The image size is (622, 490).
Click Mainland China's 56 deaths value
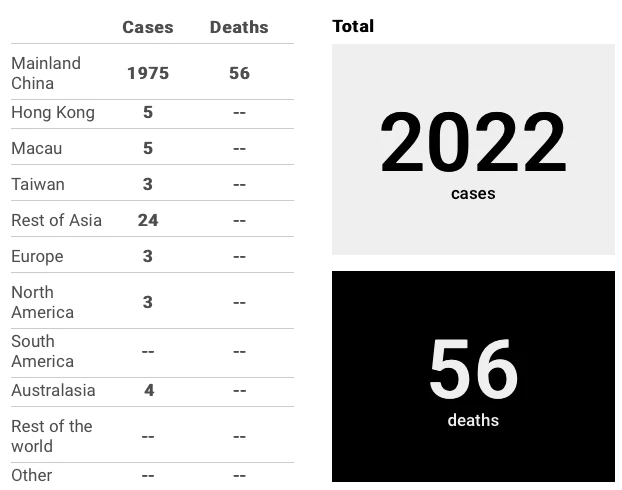(239, 73)
